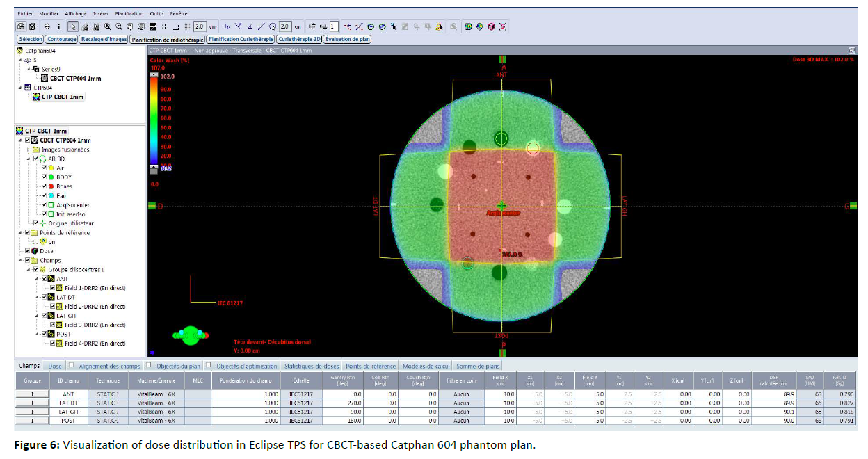868x459 pixels.
Task: Click the save disk toolbar icon
Action: [x=32, y=26]
